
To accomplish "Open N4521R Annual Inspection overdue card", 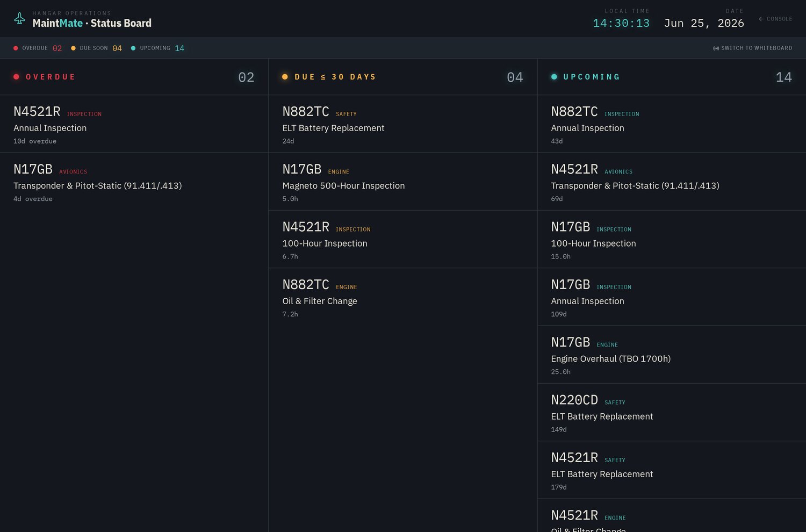I will [134, 124].
